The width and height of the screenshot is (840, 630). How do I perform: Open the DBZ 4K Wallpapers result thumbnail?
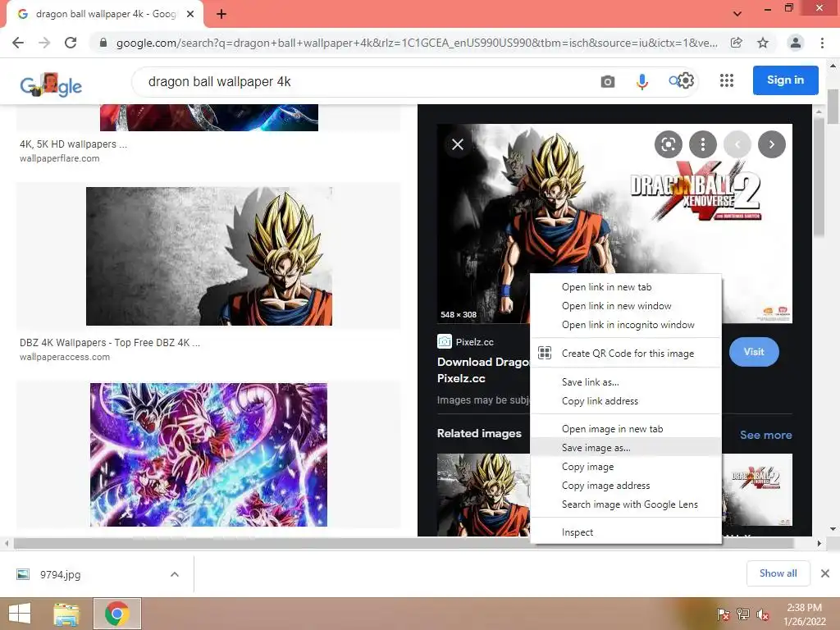[x=209, y=256]
